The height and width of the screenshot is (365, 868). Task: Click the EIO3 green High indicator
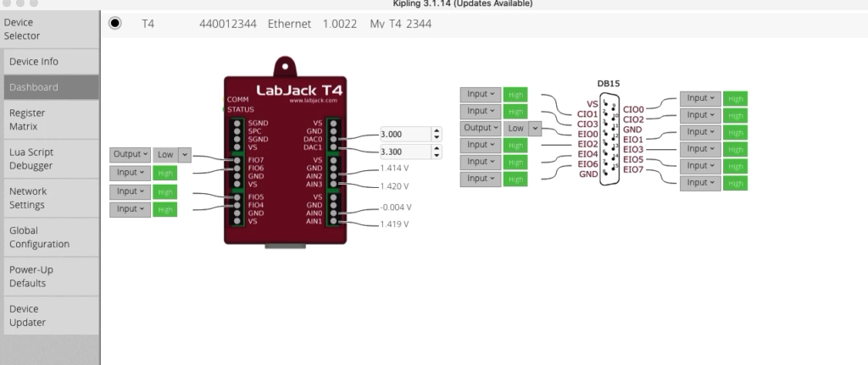[x=735, y=149]
